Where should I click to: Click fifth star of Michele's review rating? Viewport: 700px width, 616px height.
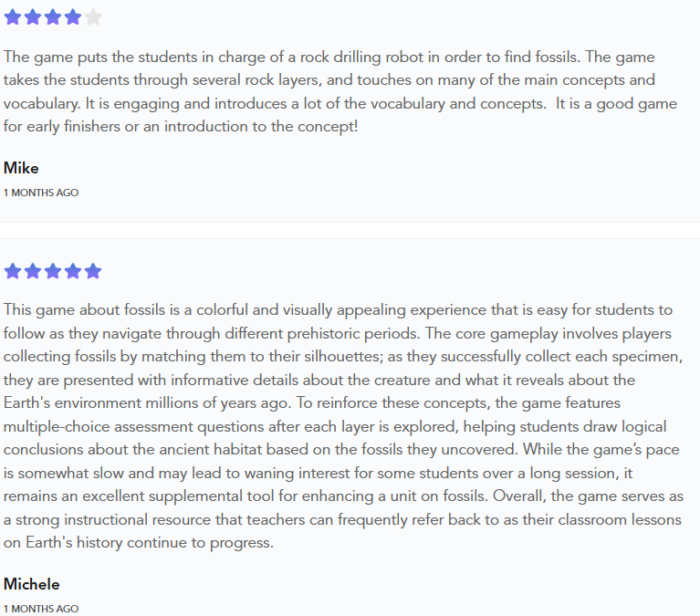click(x=93, y=271)
